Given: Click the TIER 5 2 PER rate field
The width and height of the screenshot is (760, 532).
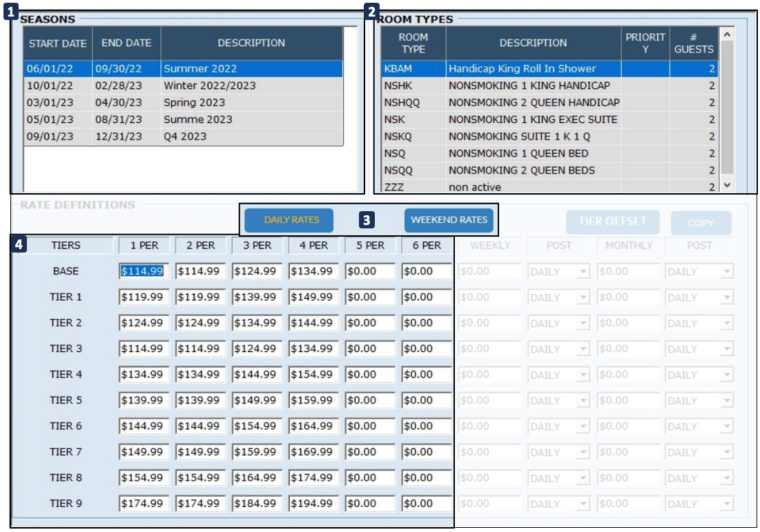Looking at the screenshot, I should pyautogui.click(x=200, y=401).
